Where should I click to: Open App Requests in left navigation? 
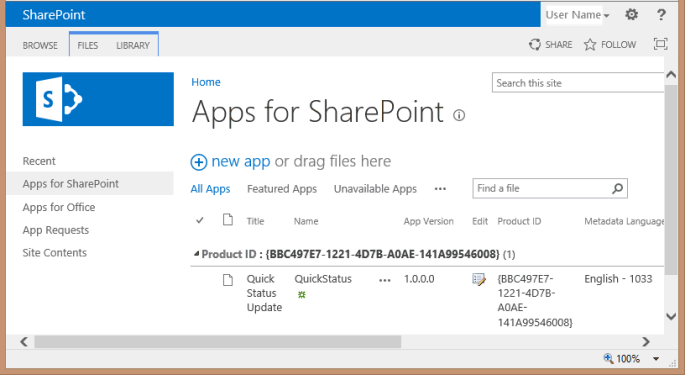pyautogui.click(x=55, y=230)
